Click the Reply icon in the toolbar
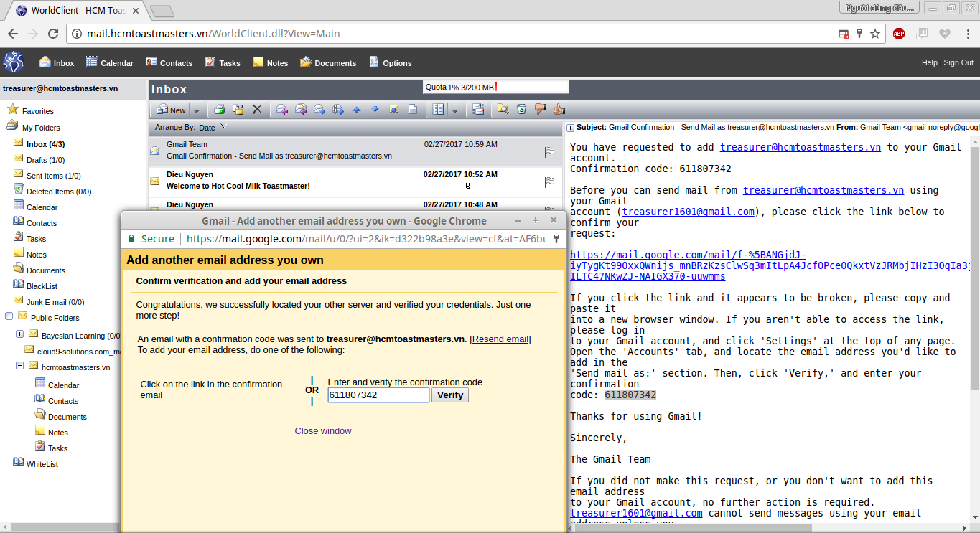The width and height of the screenshot is (980, 533). (x=282, y=110)
